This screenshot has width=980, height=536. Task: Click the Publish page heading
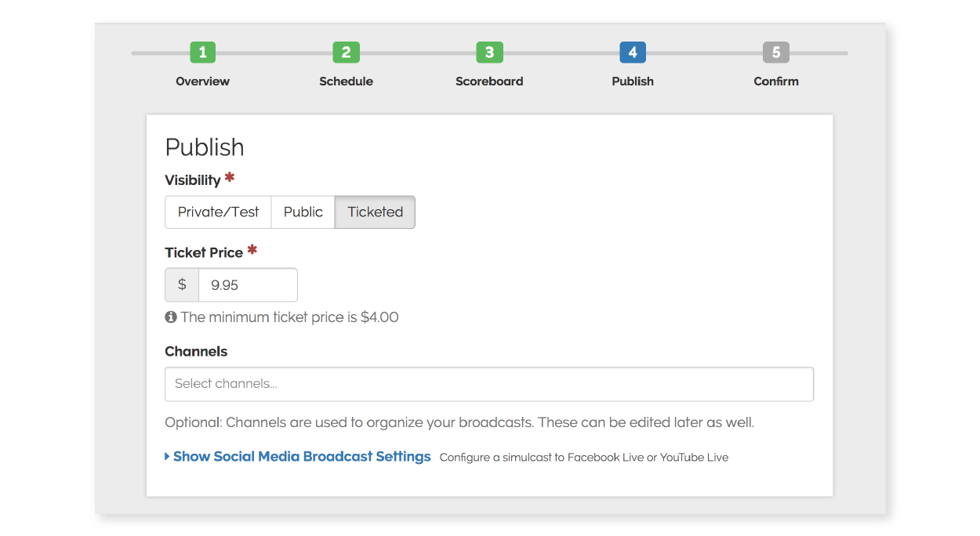pyautogui.click(x=205, y=147)
